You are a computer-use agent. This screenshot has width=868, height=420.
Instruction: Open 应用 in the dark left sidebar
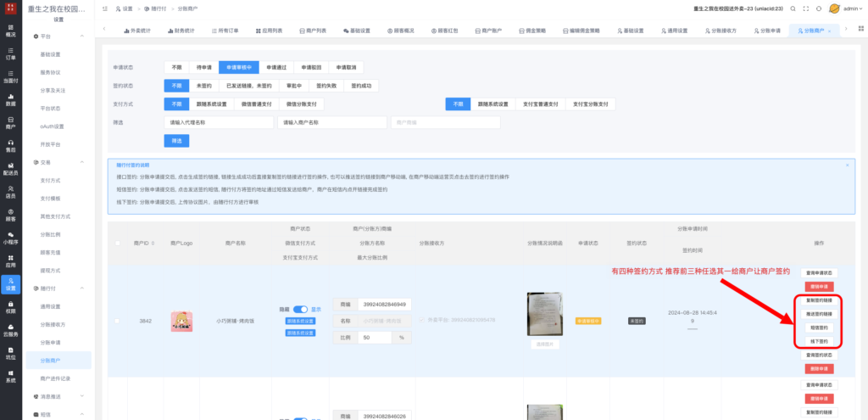10,261
